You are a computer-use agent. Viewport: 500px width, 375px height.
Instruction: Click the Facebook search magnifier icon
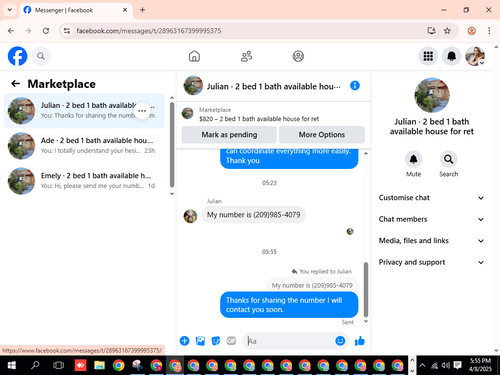(x=41, y=56)
